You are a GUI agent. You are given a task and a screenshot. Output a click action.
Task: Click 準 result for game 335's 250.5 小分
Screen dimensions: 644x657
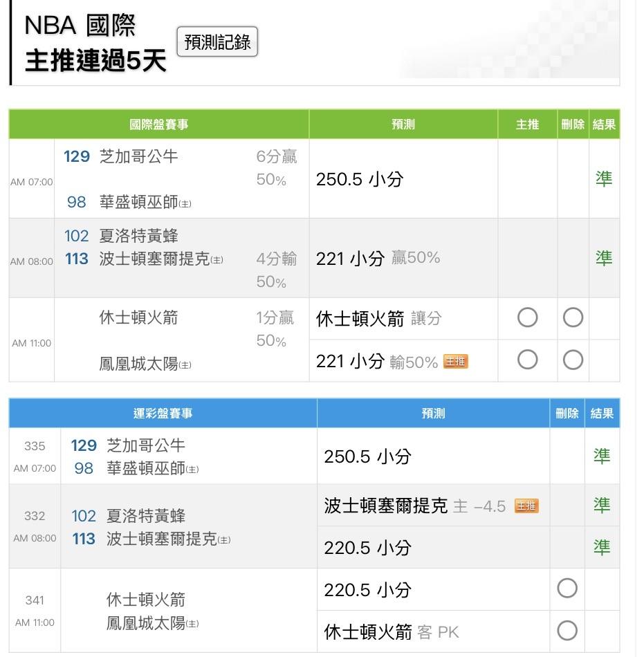coord(602,456)
